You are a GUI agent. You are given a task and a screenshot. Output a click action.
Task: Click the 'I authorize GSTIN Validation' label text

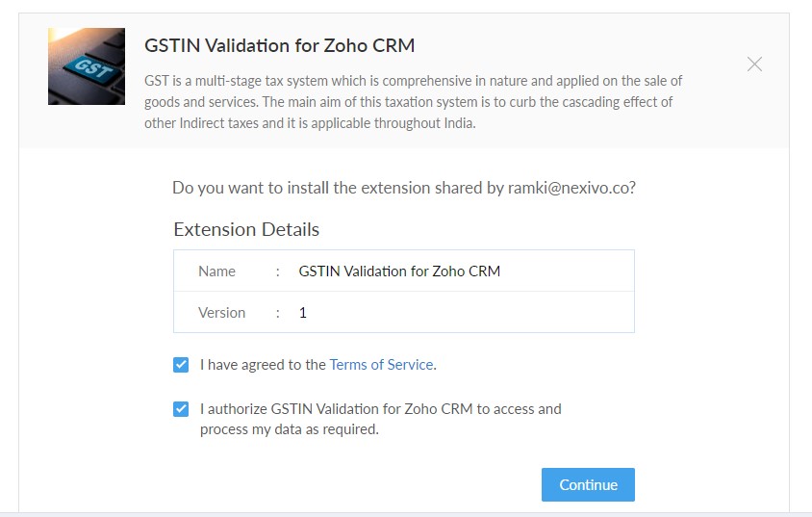380,409
